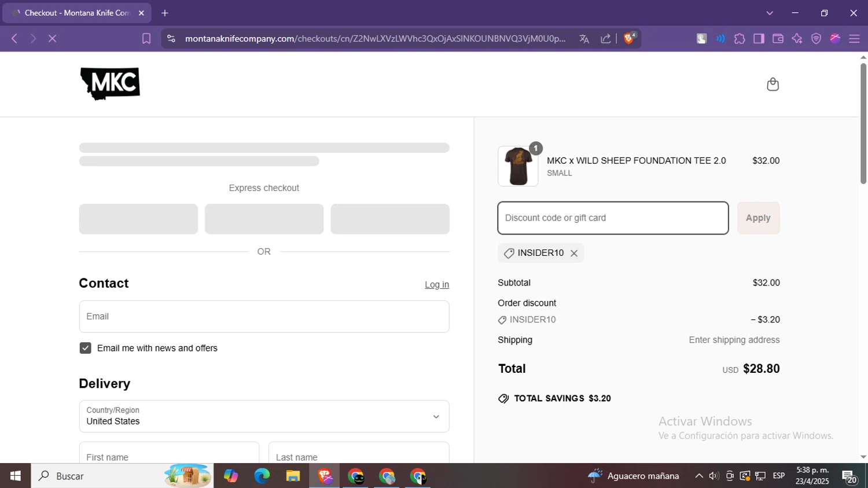Open the browser hamburger menu
This screenshot has height=488, width=868.
click(854, 39)
